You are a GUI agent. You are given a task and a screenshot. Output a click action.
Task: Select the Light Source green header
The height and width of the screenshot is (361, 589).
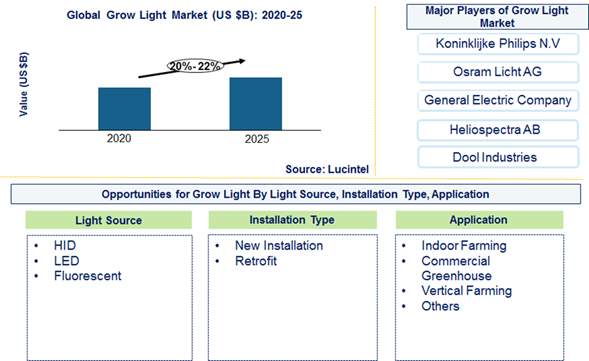(109, 220)
